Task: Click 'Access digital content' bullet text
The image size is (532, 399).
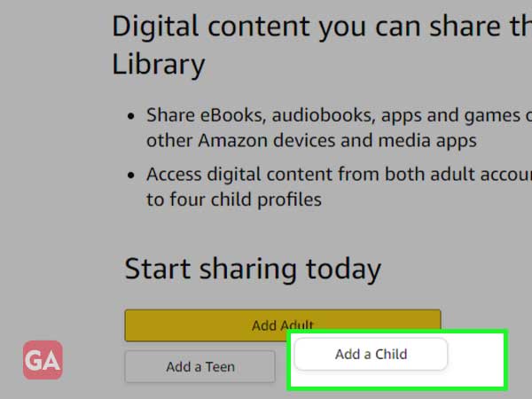Action: point(239,175)
